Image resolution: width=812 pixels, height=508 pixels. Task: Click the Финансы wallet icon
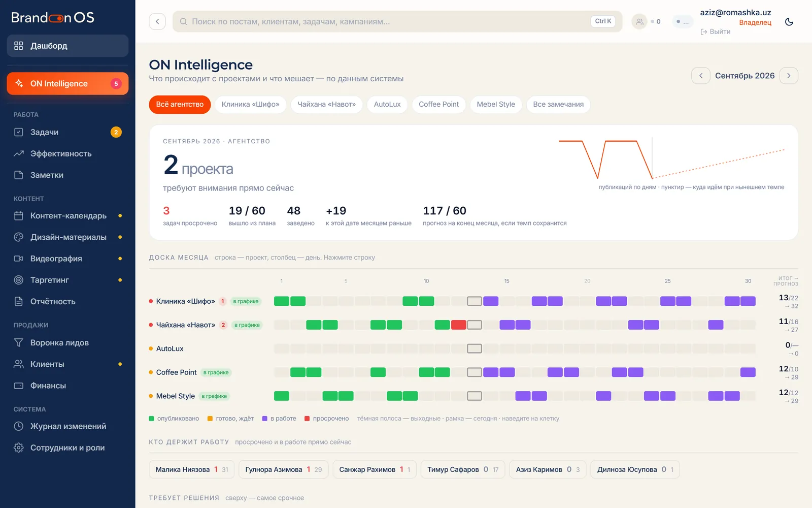(19, 386)
